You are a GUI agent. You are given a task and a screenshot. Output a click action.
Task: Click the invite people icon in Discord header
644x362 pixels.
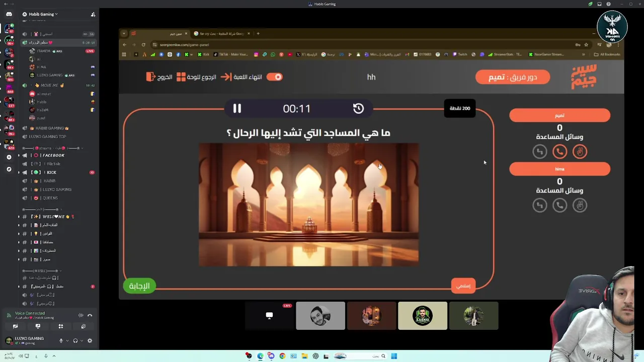[x=93, y=14]
